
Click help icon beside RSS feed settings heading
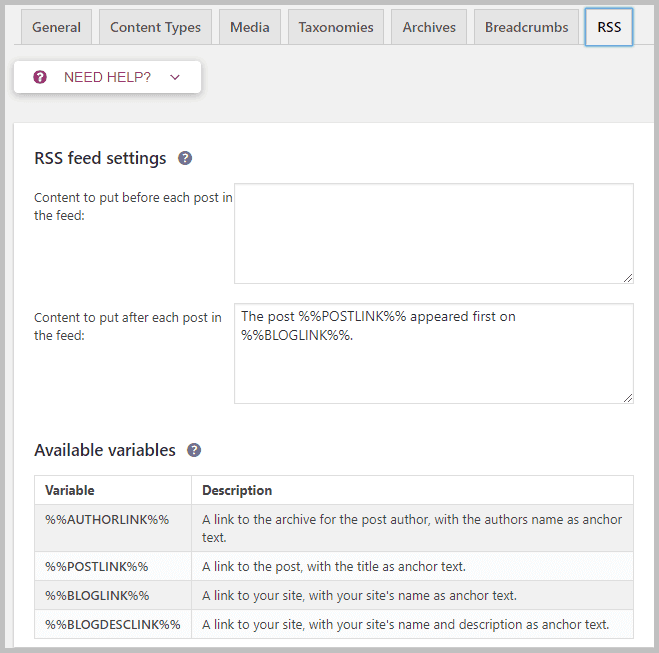coord(185,158)
